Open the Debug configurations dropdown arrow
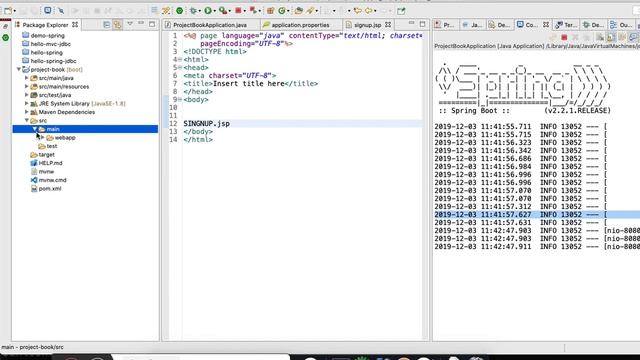The width and height of the screenshot is (640, 360). 200,11
